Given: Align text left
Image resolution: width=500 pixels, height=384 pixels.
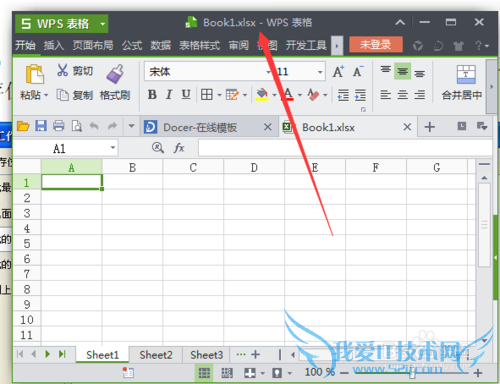Looking at the screenshot, I should click(386, 95).
